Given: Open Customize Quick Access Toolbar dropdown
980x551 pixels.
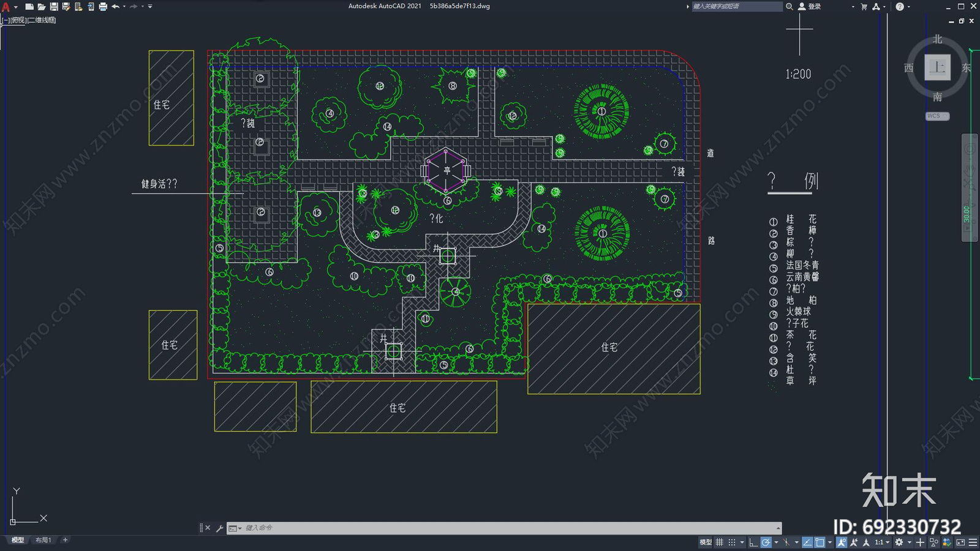Looking at the screenshot, I should 150,7.
